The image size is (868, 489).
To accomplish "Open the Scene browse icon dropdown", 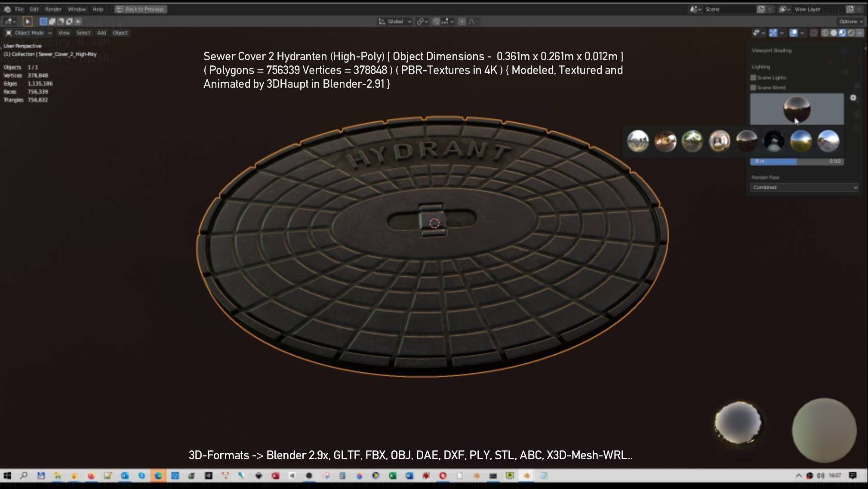I will coord(696,9).
